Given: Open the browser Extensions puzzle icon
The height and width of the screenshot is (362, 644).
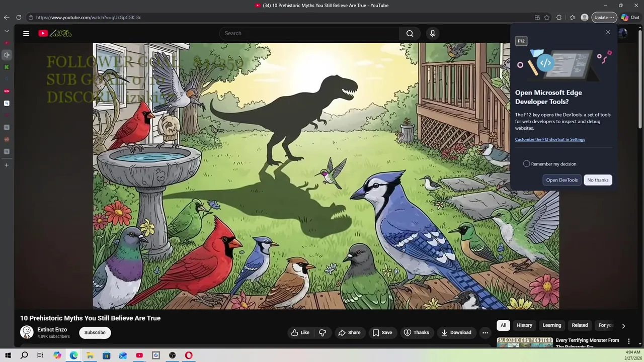Looking at the screenshot, I should [559, 17].
